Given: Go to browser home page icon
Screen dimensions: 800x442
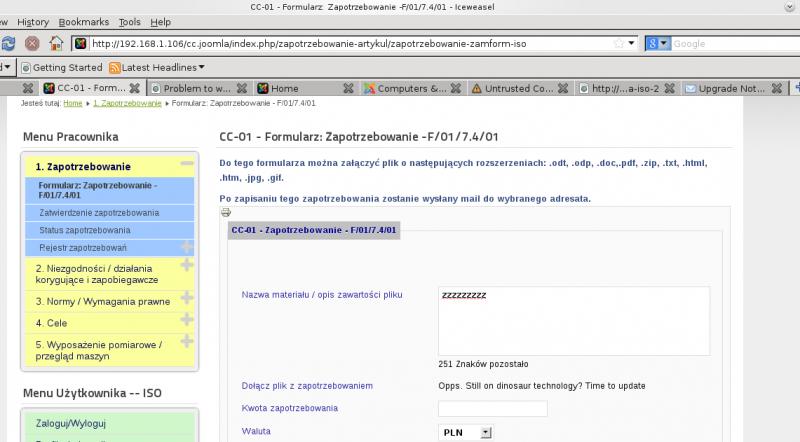Looking at the screenshot, I should tap(57, 43).
